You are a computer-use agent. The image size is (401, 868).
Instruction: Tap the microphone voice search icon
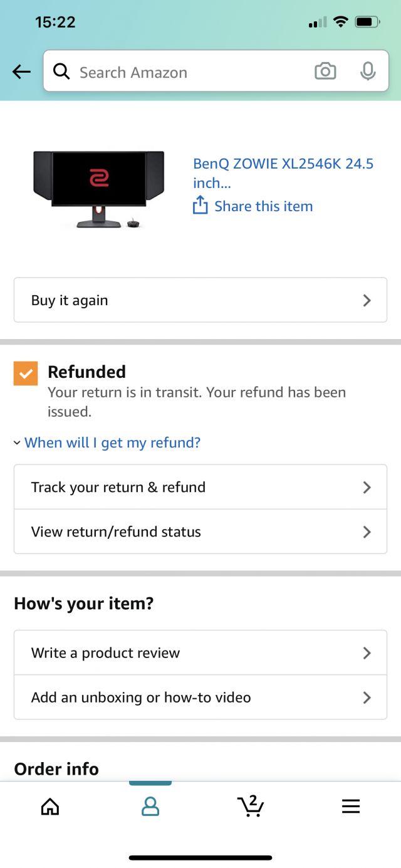click(x=368, y=71)
